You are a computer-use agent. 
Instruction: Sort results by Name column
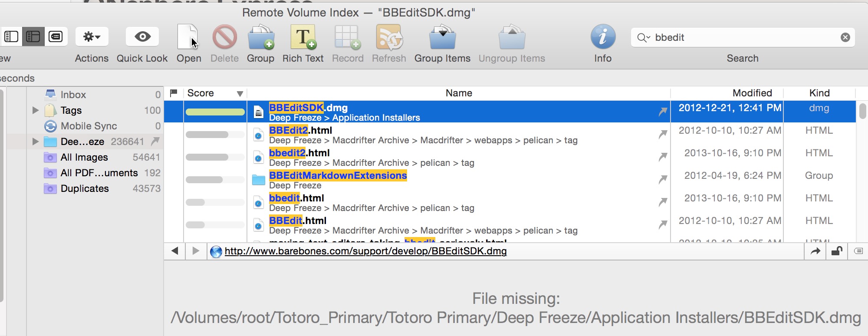coord(459,93)
